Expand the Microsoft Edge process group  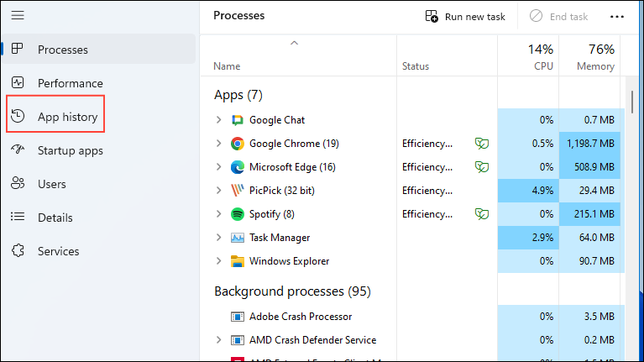[219, 167]
